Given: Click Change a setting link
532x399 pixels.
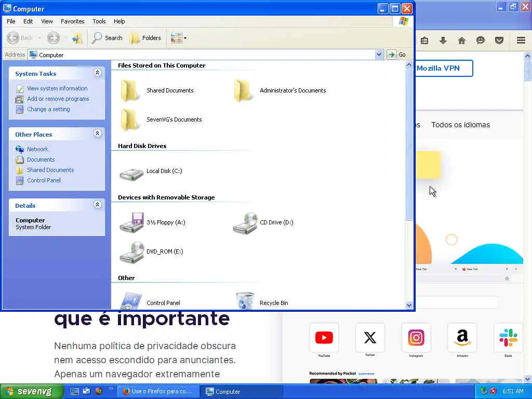Looking at the screenshot, I should (x=48, y=109).
